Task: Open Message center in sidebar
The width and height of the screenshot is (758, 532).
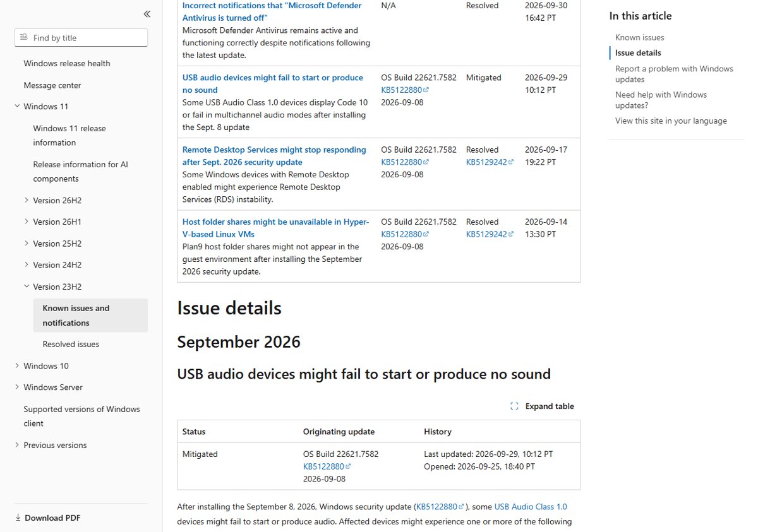Action: point(52,85)
